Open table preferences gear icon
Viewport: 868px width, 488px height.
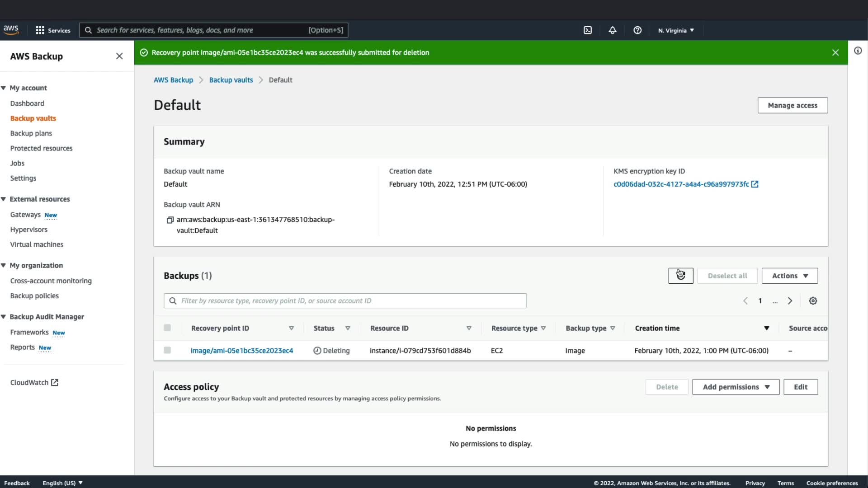pos(813,301)
